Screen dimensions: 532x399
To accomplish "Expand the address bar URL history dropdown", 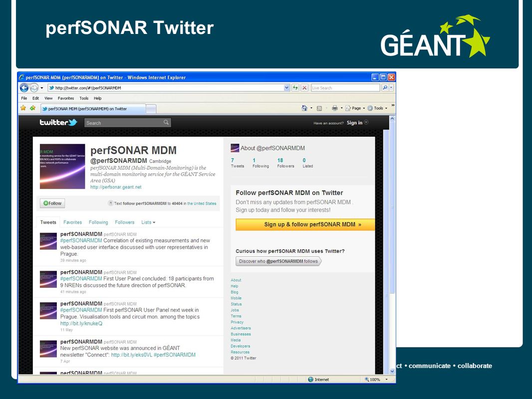I will [x=286, y=87].
